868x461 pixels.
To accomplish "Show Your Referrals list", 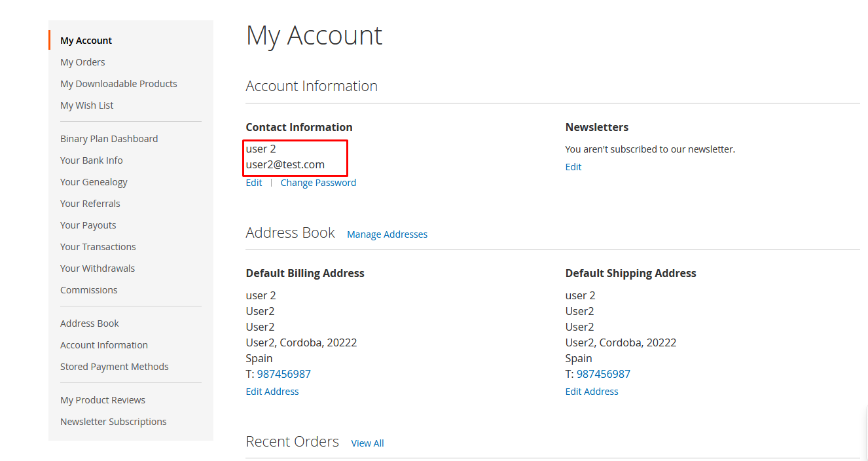I will coord(90,204).
